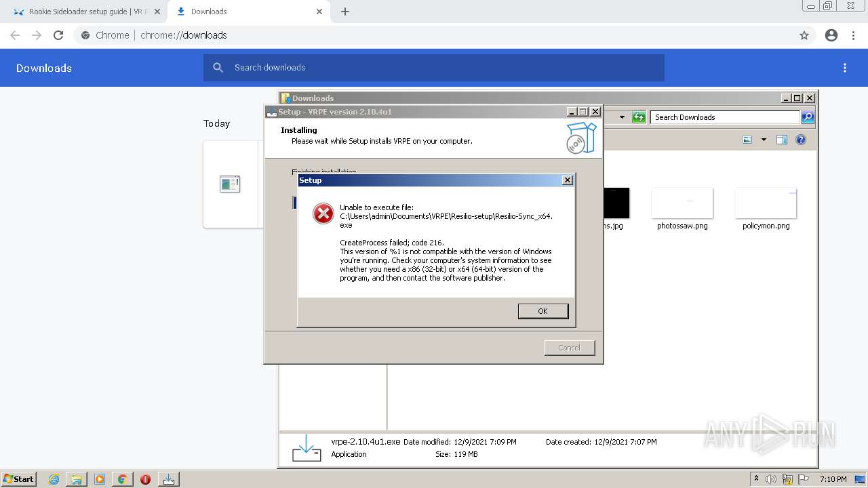Click the Today heading in Chrome downloads
This screenshot has width=868, height=488.
[x=216, y=123]
